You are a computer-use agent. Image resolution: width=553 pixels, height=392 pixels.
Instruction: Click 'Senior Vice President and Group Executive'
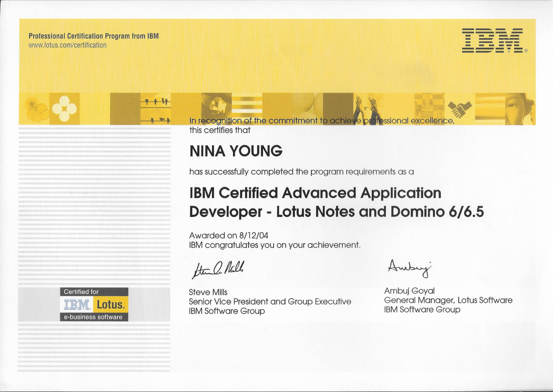tap(270, 302)
